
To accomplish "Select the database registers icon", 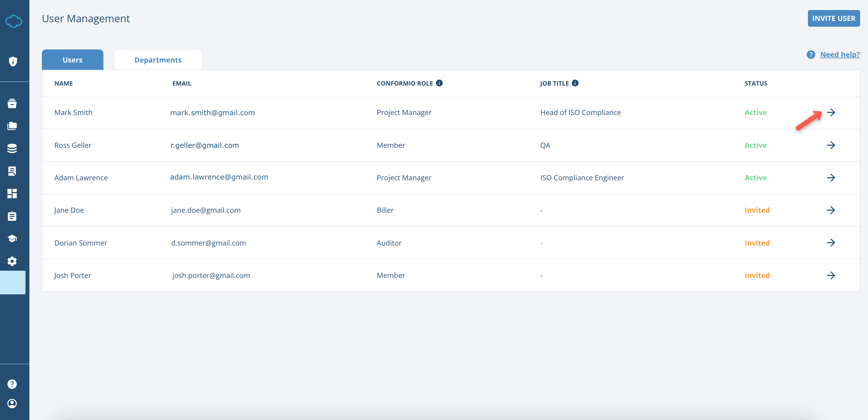I will pyautogui.click(x=12, y=148).
